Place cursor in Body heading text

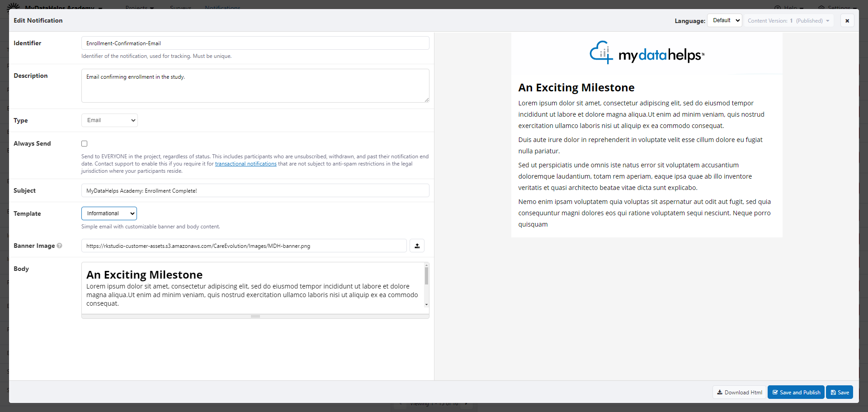click(x=145, y=275)
